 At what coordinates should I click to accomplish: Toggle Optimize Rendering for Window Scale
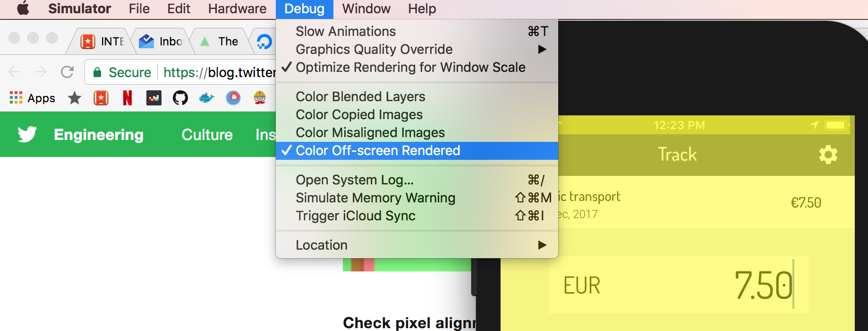pos(410,68)
